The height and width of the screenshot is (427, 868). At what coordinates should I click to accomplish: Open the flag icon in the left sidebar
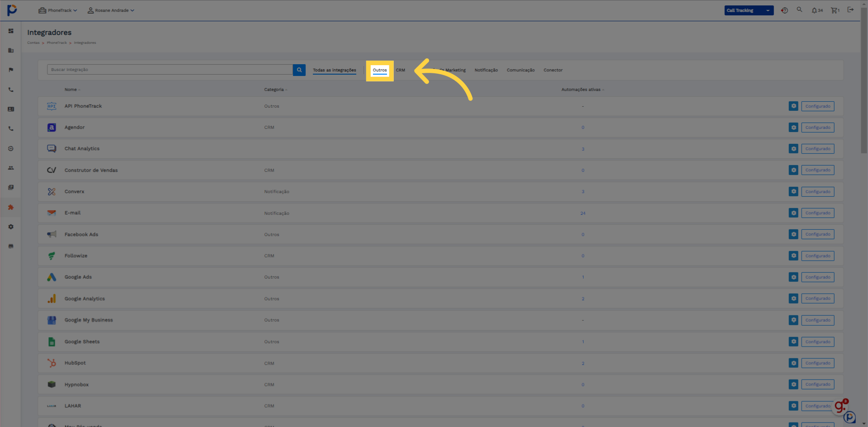pyautogui.click(x=11, y=70)
